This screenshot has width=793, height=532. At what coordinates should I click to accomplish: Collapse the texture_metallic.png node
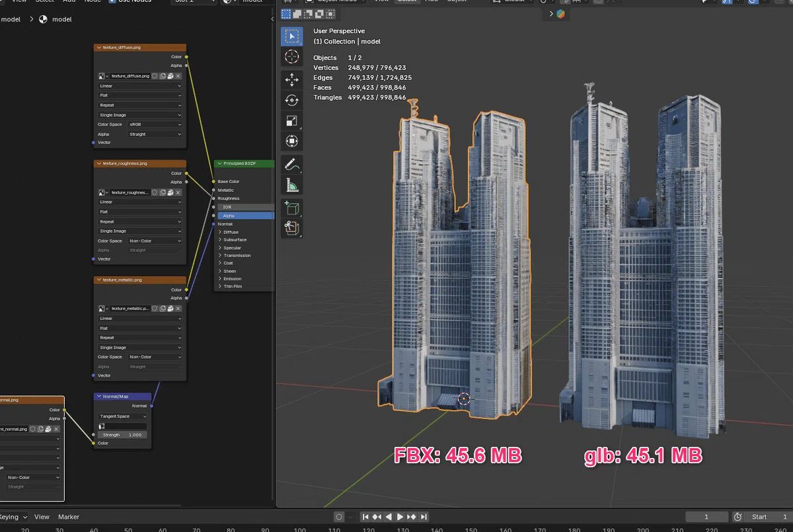pos(99,280)
